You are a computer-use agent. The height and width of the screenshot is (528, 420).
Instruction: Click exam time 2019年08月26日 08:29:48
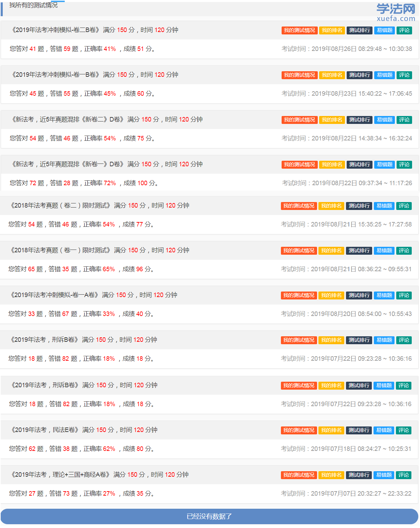point(347,49)
